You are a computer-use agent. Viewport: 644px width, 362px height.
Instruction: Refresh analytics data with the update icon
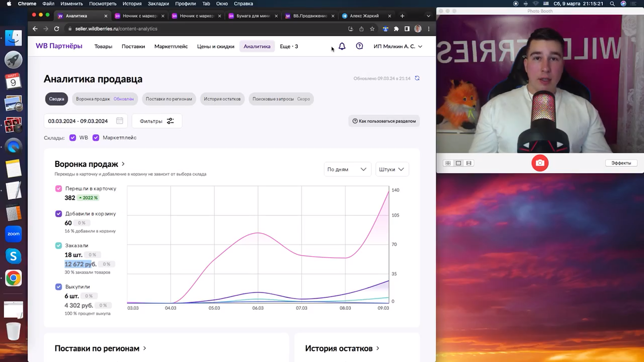[417, 78]
